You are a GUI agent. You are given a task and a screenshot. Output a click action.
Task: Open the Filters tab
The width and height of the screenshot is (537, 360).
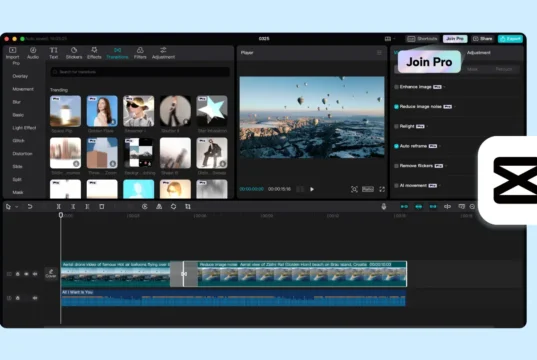140,53
